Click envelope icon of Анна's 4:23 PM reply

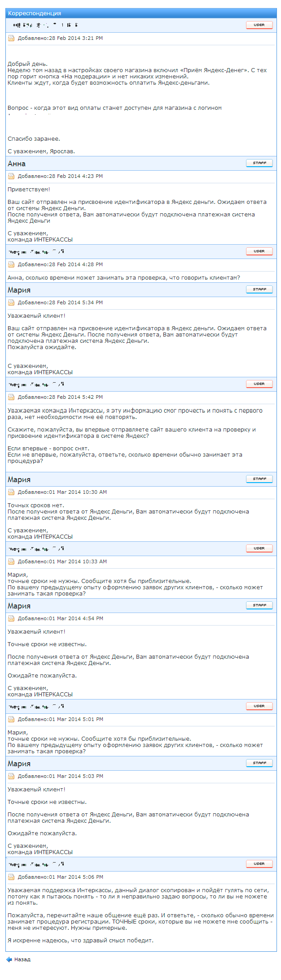point(11,176)
